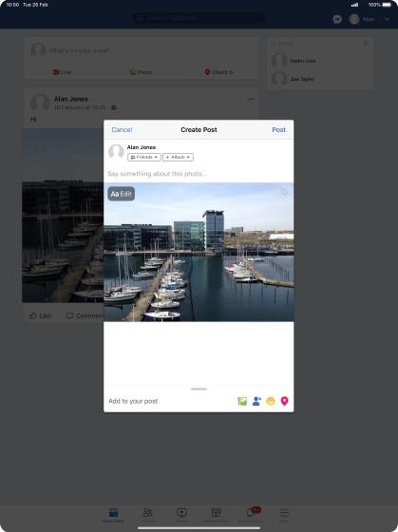Tap the green photo/video icon in post options

[x=242, y=401]
